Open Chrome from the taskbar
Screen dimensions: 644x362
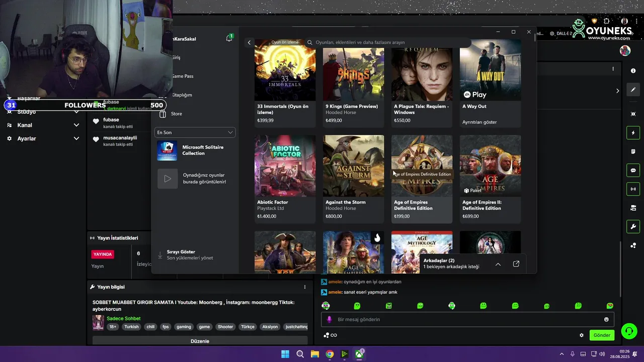pyautogui.click(x=330, y=354)
